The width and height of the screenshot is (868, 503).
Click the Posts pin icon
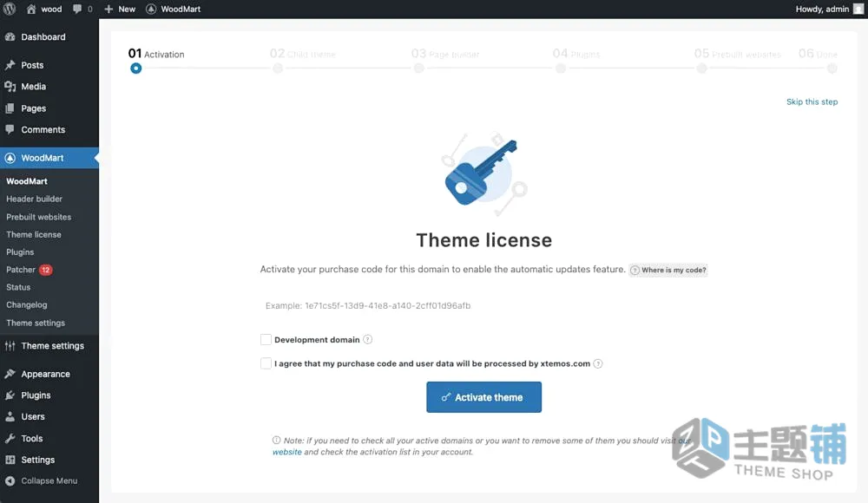point(10,65)
